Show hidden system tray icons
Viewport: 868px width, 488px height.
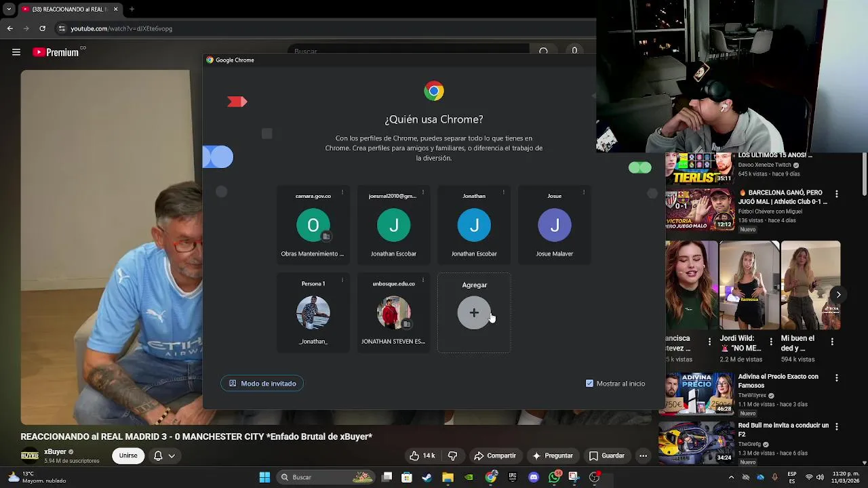point(731,477)
